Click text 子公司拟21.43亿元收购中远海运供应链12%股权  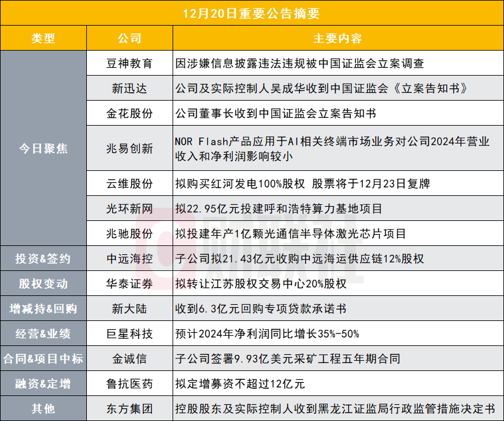pos(299,258)
